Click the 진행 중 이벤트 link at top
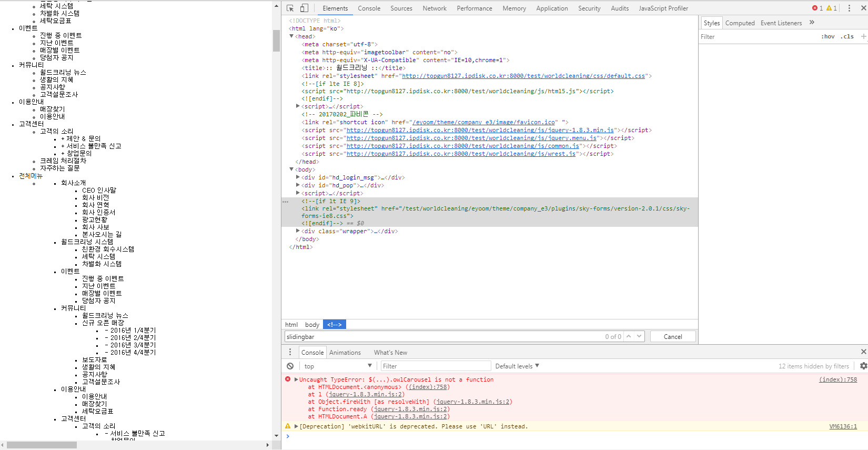 tap(61, 35)
